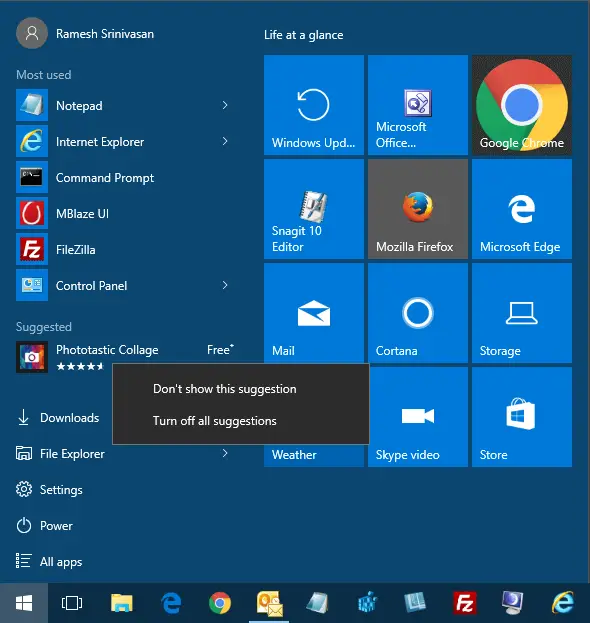The image size is (590, 623).
Task: Open Settings from Start menu
Action: (x=50, y=490)
